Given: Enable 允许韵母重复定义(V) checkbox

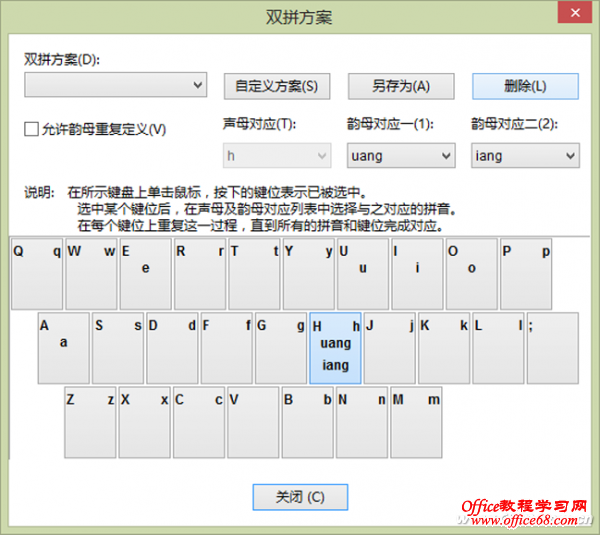Looking at the screenshot, I should click(x=31, y=129).
